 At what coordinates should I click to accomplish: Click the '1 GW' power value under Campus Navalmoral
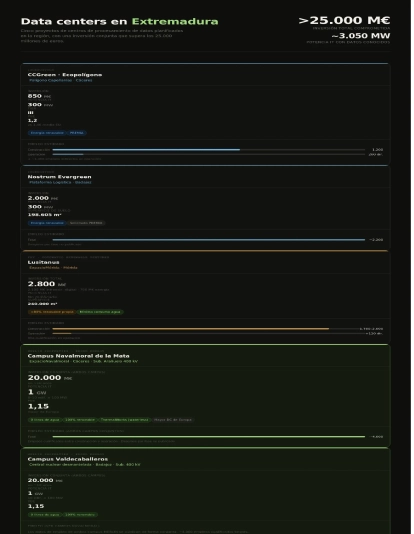[x=37, y=392]
